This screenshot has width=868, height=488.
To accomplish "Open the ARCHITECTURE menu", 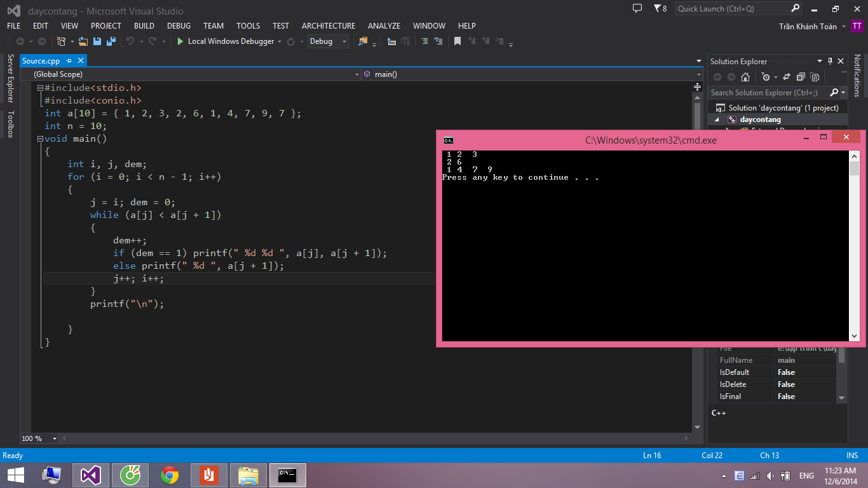I will click(329, 26).
